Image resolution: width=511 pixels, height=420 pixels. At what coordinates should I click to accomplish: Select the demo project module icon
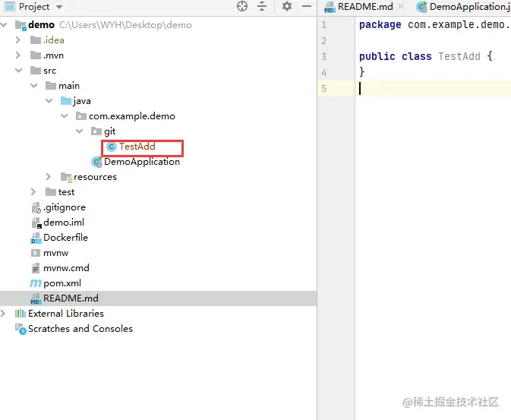pos(21,25)
